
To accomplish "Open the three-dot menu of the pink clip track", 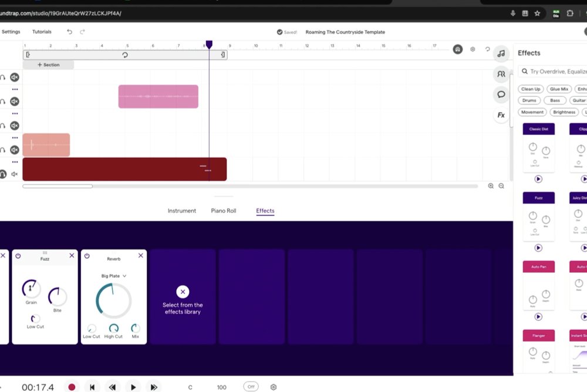I will (15, 89).
